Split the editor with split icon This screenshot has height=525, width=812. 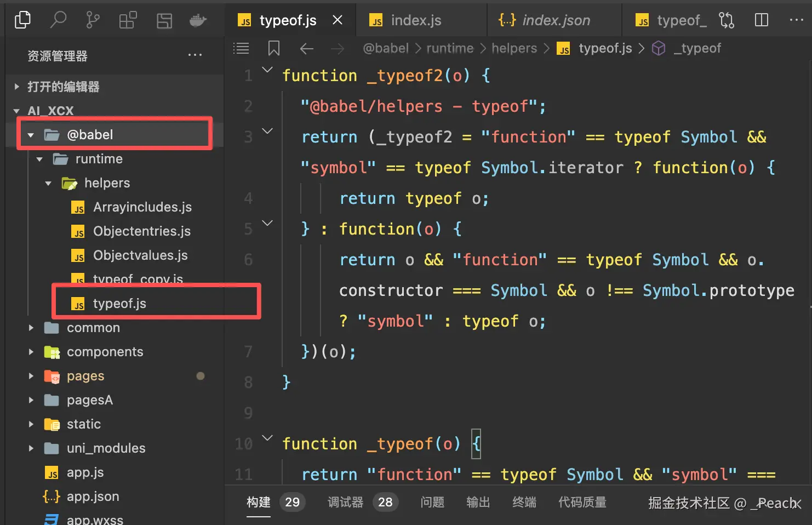click(x=762, y=20)
